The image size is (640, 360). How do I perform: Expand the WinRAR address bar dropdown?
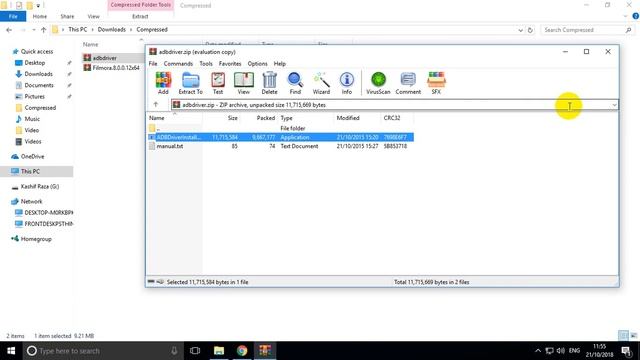pos(614,105)
